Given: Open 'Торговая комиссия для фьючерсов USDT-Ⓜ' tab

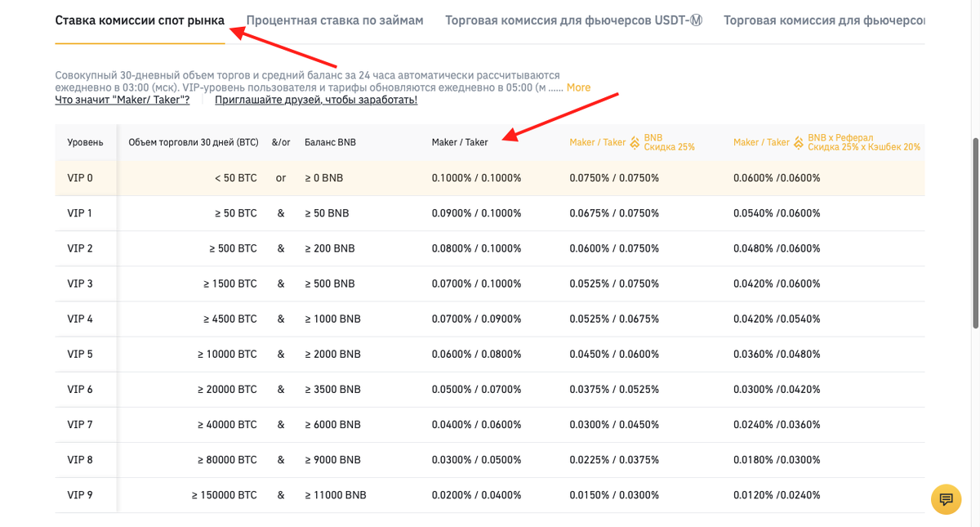Looking at the screenshot, I should pos(573,20).
